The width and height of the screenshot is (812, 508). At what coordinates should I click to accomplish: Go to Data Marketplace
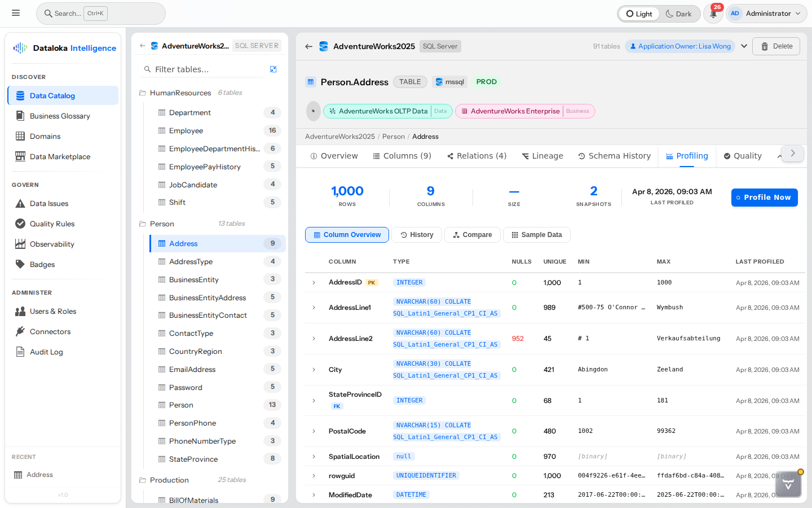60,157
